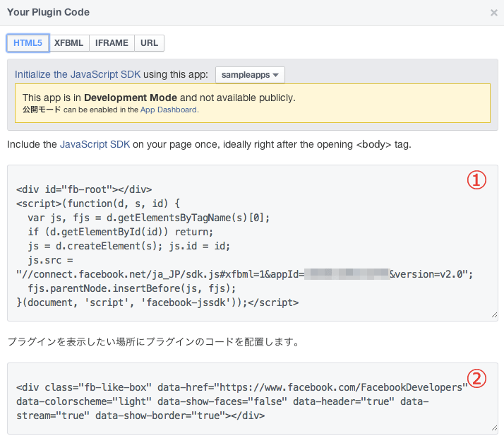Switch to the IFRAME tab
The width and height of the screenshot is (504, 448).
tap(112, 43)
